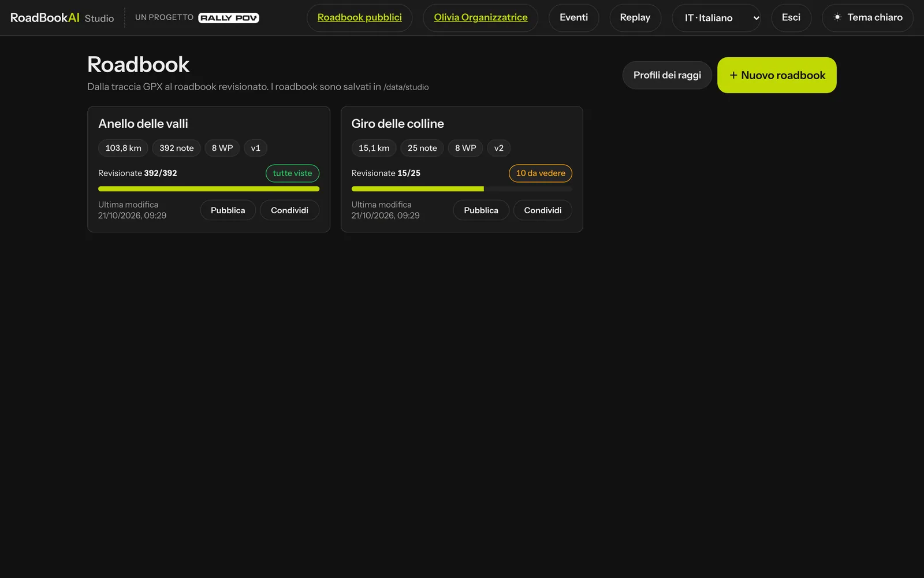Publish the Anello delle valli roadbook
Screen dimensions: 924x578
[x=228, y=210]
